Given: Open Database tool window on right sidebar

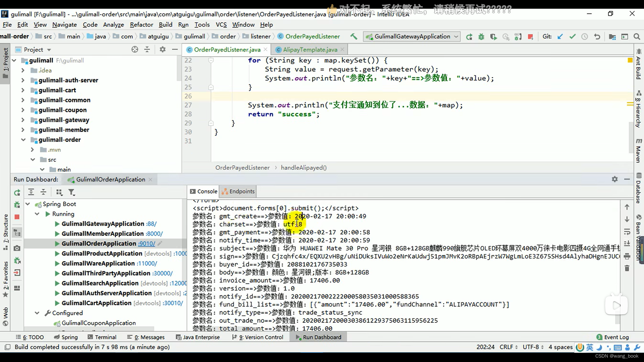Looking at the screenshot, I should [639, 188].
